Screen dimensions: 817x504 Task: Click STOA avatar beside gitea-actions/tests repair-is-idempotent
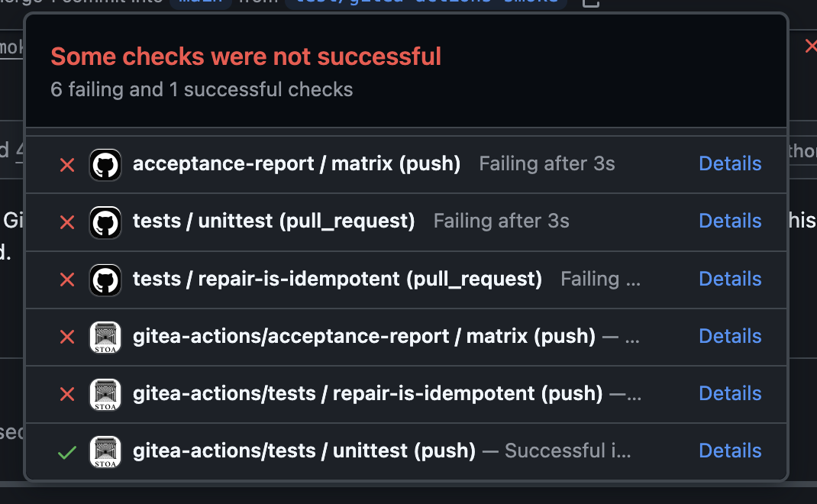click(105, 395)
